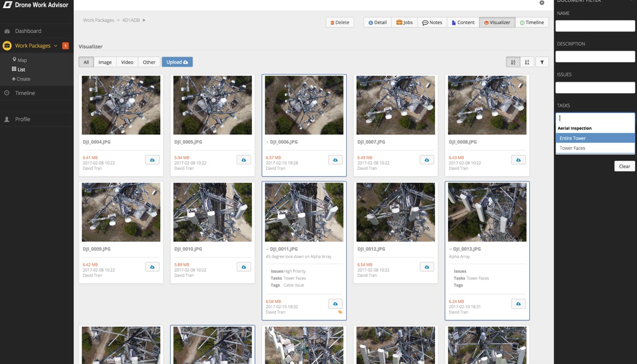Image resolution: width=637 pixels, height=364 pixels.
Task: Download DJI_0004.JPG via cloud icon
Action: pyautogui.click(x=152, y=160)
